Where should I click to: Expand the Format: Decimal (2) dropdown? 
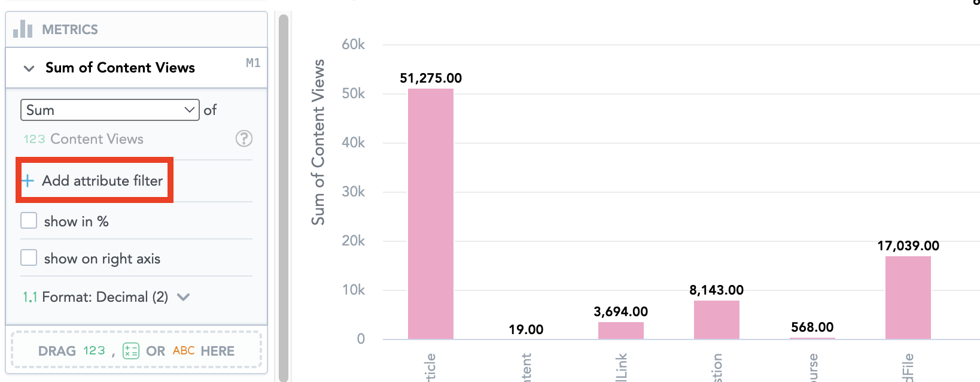pyautogui.click(x=184, y=297)
